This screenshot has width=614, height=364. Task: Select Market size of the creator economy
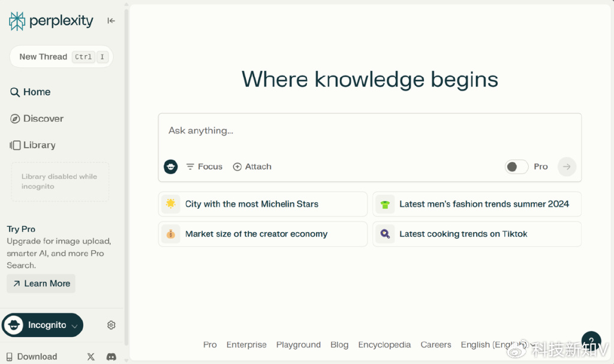pos(263,234)
